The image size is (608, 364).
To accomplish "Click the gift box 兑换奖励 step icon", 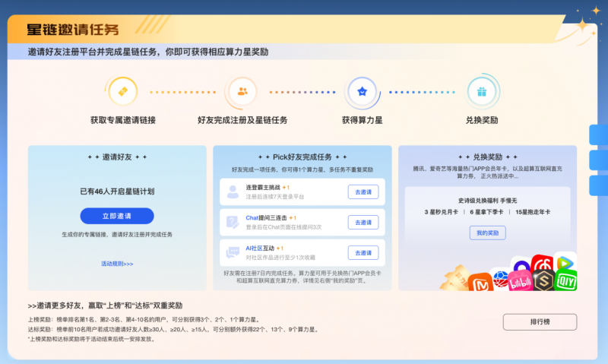I will pos(481,91).
